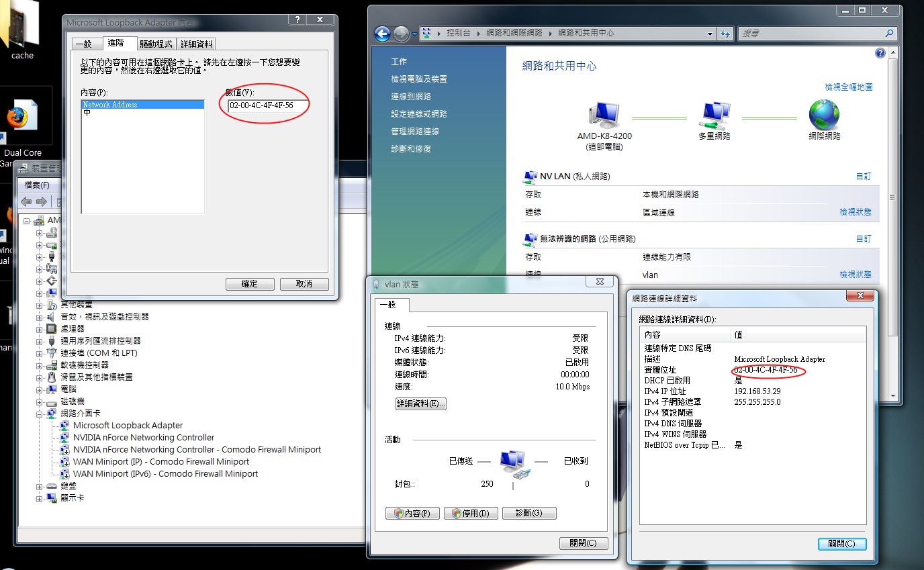Refresh the Network and Sharing Center address bar
The image size is (924, 570).
tap(725, 33)
